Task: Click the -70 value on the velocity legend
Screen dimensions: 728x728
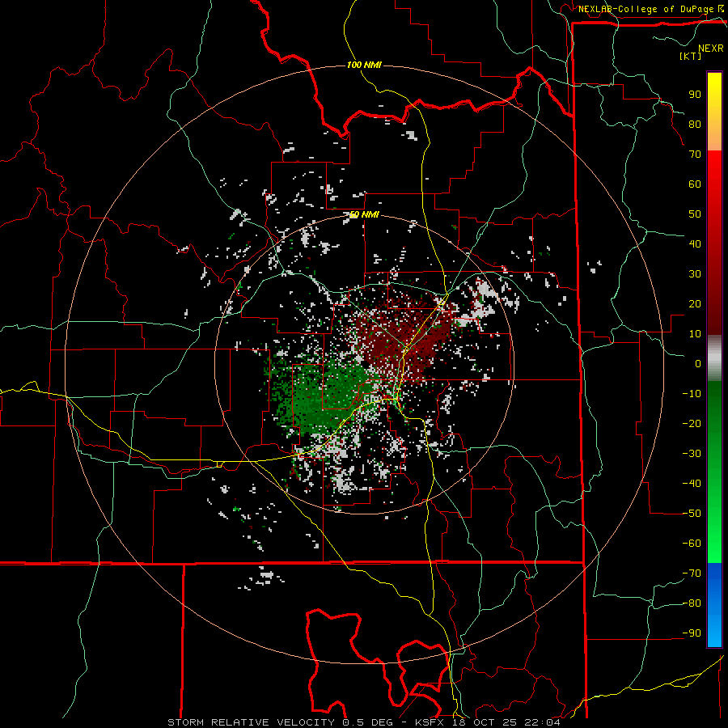Action: pyautogui.click(x=692, y=574)
